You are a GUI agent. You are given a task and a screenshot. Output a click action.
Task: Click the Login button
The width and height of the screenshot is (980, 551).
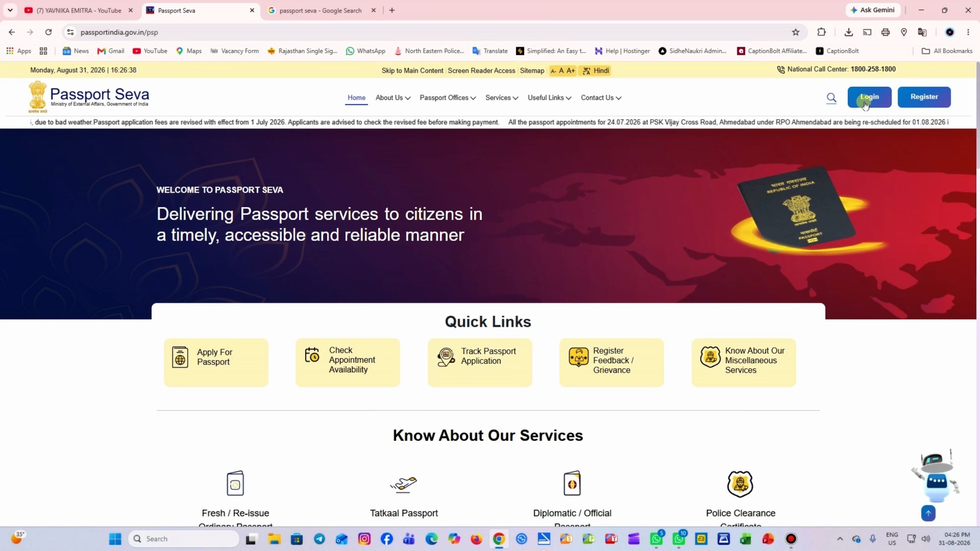869,97
